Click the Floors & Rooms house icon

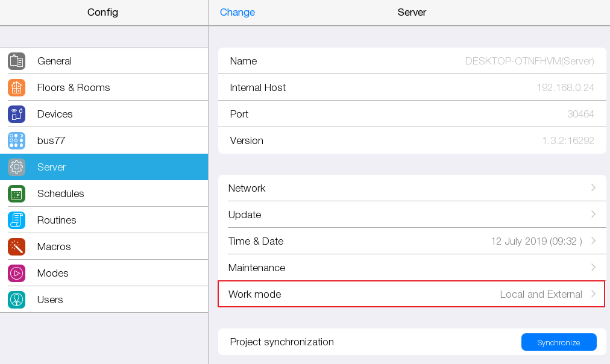pos(17,87)
